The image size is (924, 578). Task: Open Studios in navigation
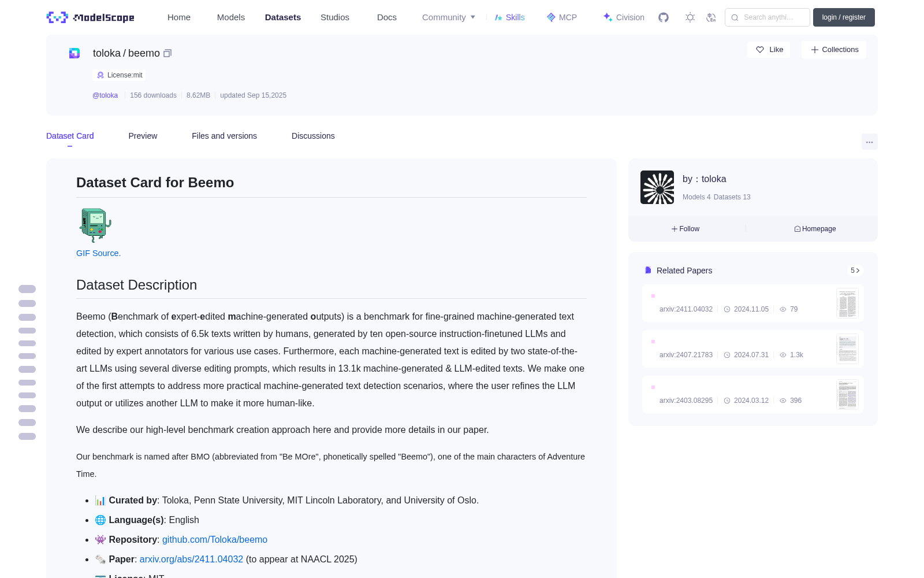pos(335,17)
